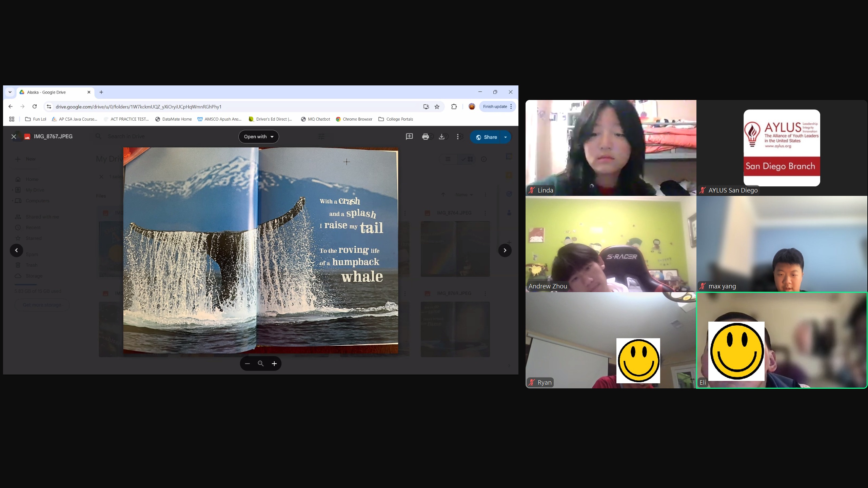
Task: Print the image with printer icon
Action: point(425,137)
